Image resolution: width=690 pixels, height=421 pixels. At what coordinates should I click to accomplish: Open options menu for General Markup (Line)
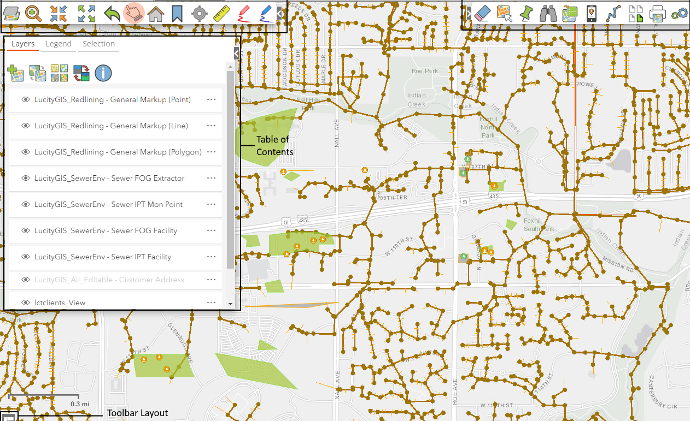[211, 126]
